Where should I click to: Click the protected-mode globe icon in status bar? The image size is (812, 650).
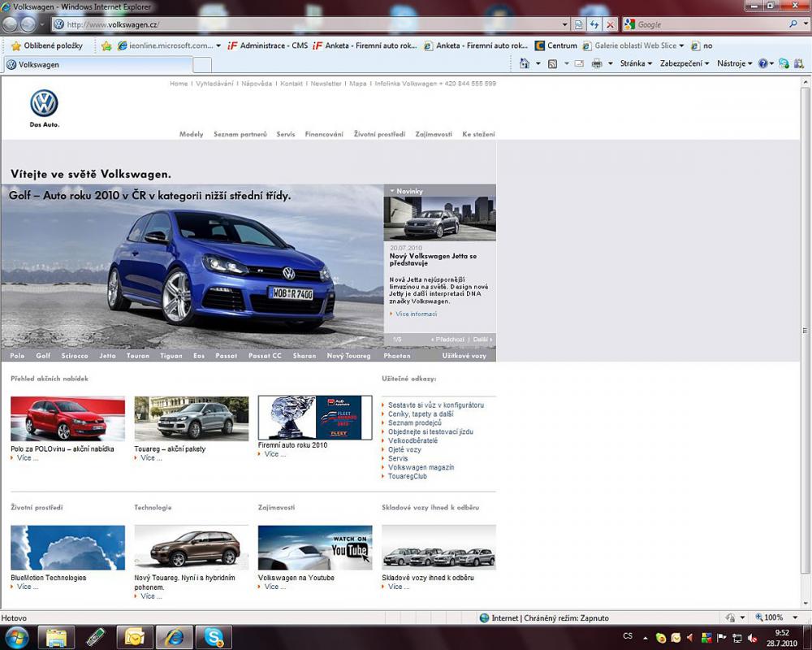pos(484,617)
